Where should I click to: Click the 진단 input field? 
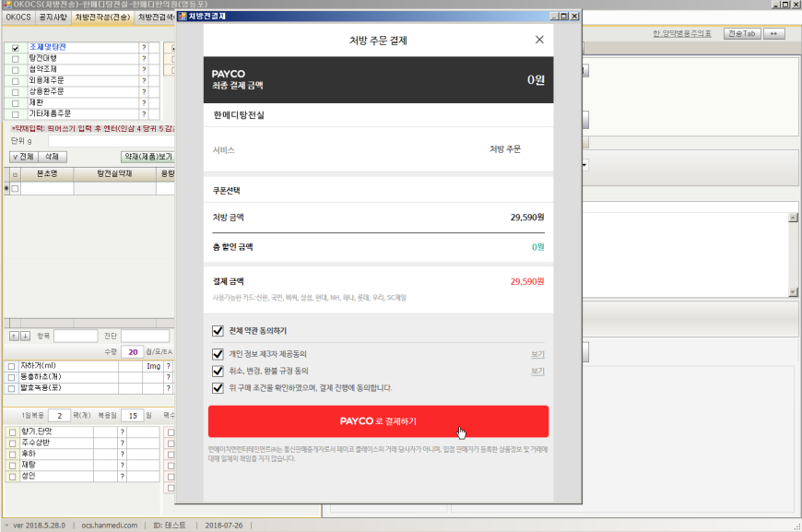click(146, 337)
